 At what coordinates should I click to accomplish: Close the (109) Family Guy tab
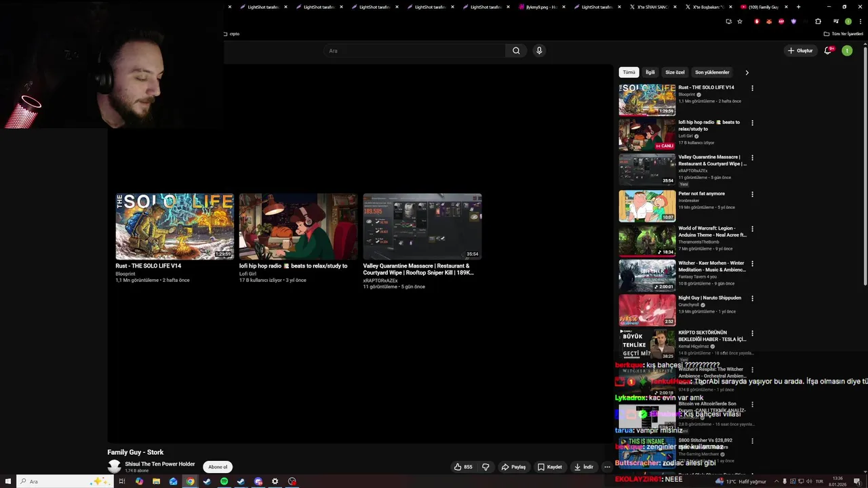point(786,7)
